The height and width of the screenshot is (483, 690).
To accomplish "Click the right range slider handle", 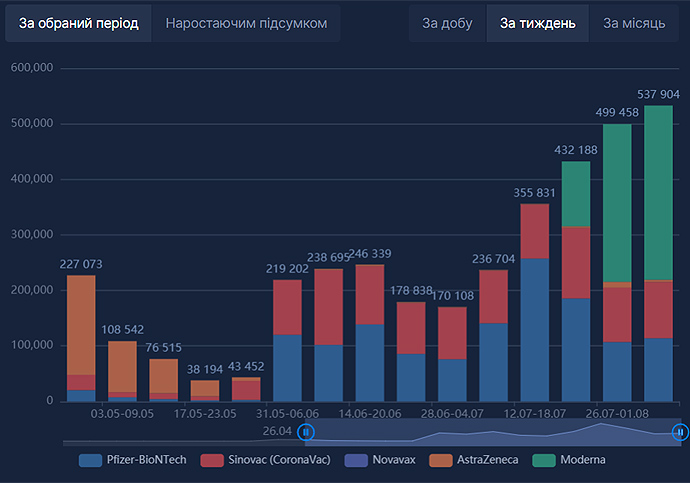I will point(680,432).
